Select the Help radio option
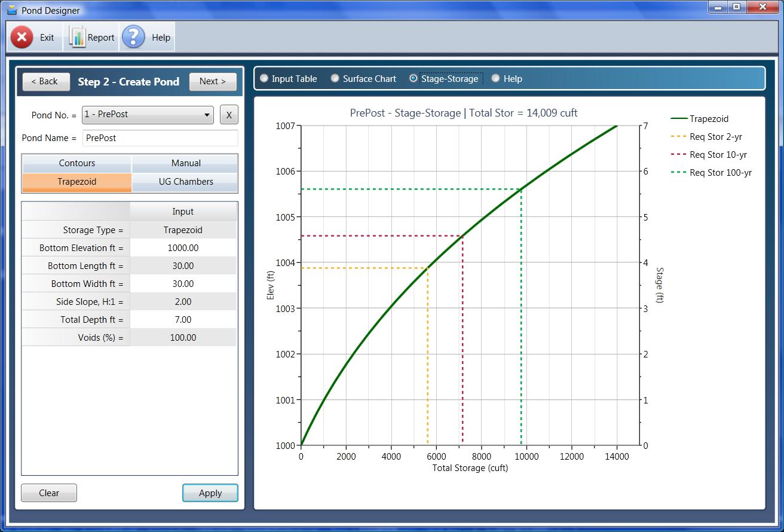This screenshot has height=532, width=784. click(x=495, y=78)
